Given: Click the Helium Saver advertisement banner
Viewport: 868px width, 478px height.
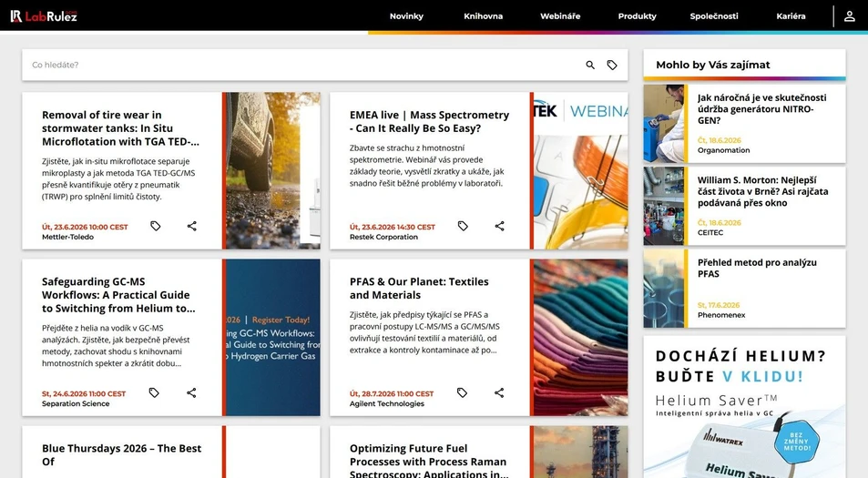Looking at the screenshot, I should (744, 407).
